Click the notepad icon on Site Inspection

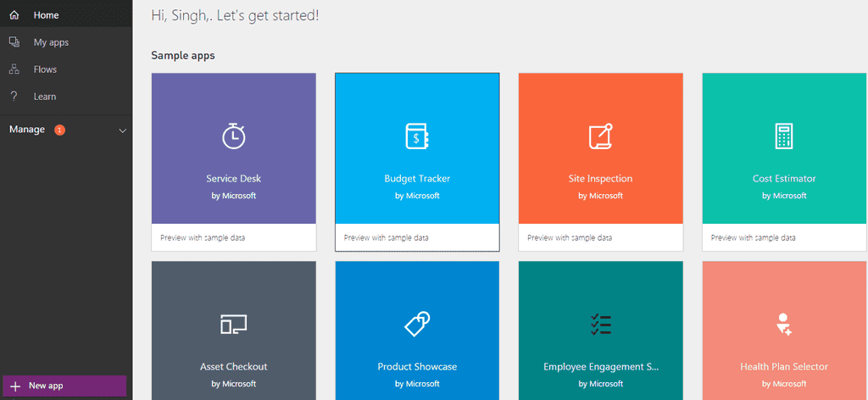600,136
